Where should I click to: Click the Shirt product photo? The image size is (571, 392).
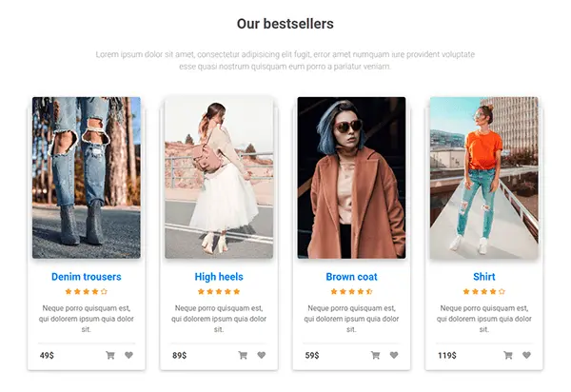coord(483,177)
